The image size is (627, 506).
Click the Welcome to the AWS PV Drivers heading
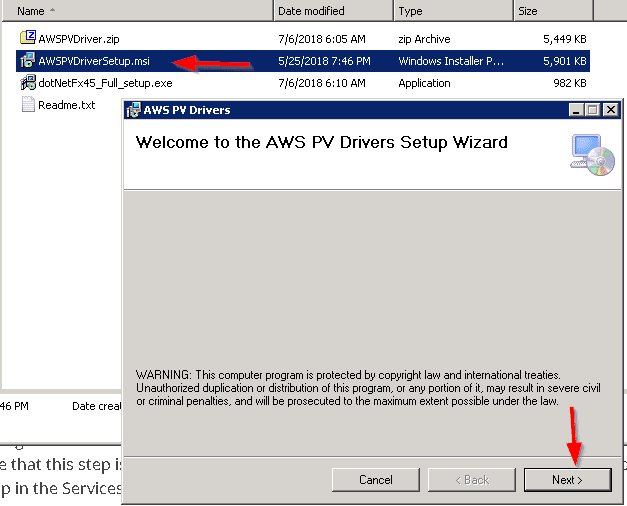point(321,142)
